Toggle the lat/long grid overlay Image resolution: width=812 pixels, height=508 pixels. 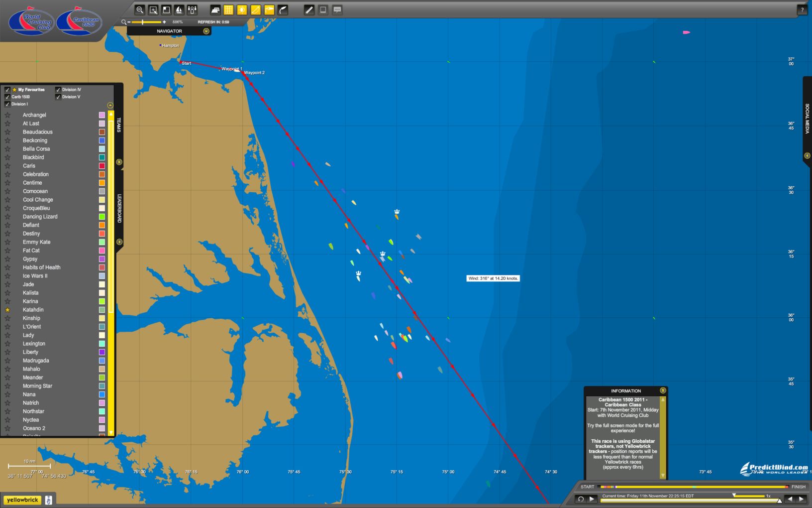tap(228, 9)
